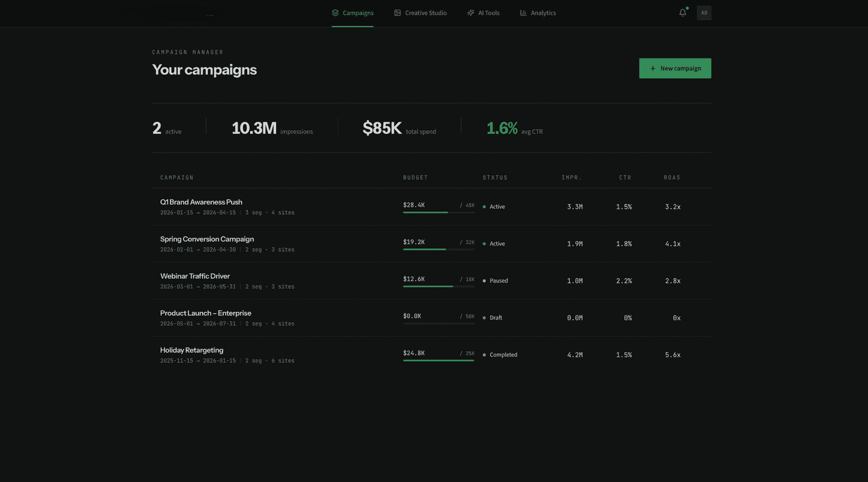Open the Holiday Retargeting campaign details
The width and height of the screenshot is (868, 482).
192,350
